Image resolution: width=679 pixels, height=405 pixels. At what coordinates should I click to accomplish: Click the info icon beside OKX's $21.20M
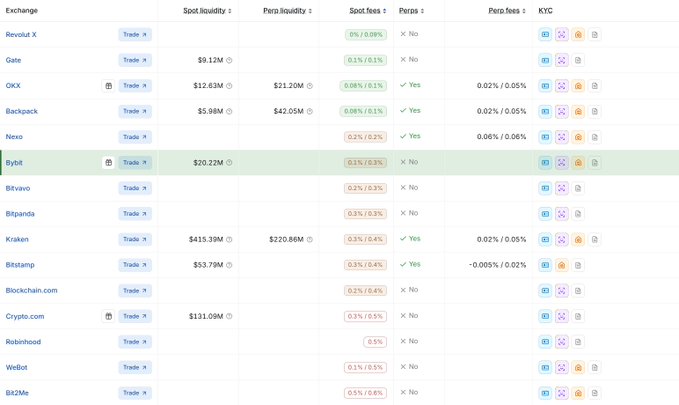(x=310, y=86)
